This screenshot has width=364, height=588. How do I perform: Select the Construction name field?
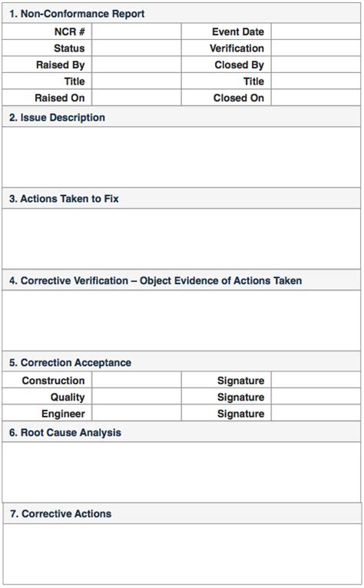[137, 380]
